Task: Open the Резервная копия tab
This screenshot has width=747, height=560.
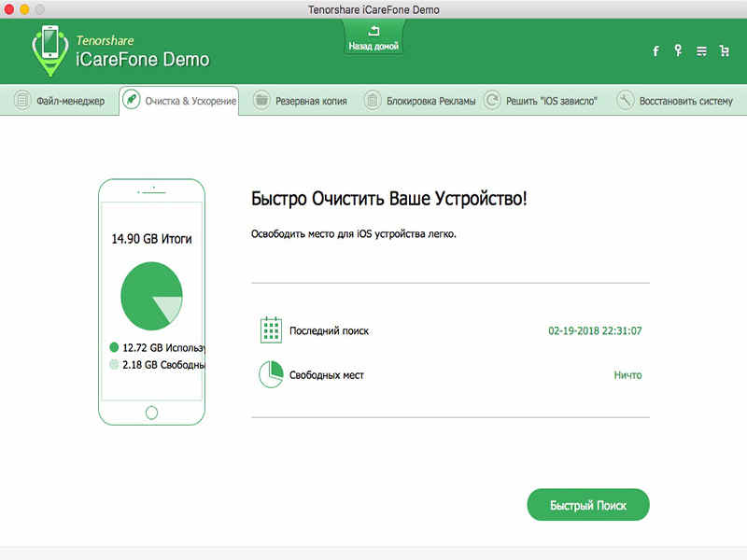Action: coord(300,101)
